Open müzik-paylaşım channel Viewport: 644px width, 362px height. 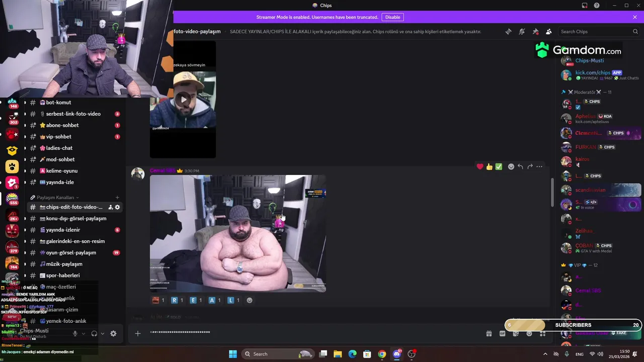point(74,264)
